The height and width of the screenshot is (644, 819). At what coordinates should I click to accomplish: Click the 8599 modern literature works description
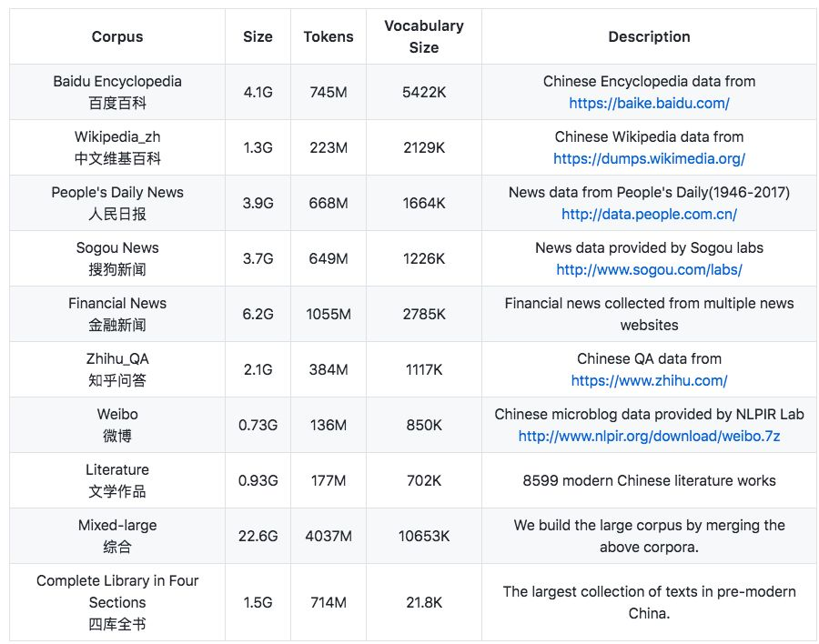(x=649, y=480)
